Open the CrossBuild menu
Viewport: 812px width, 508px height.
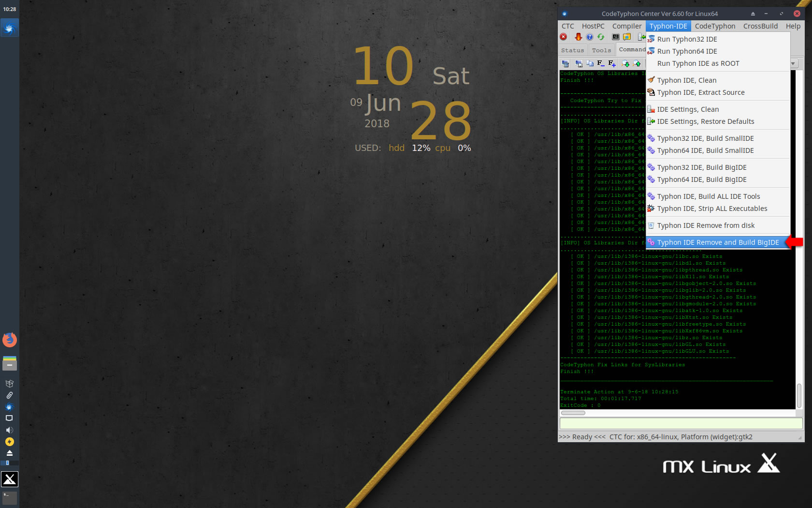(x=761, y=26)
